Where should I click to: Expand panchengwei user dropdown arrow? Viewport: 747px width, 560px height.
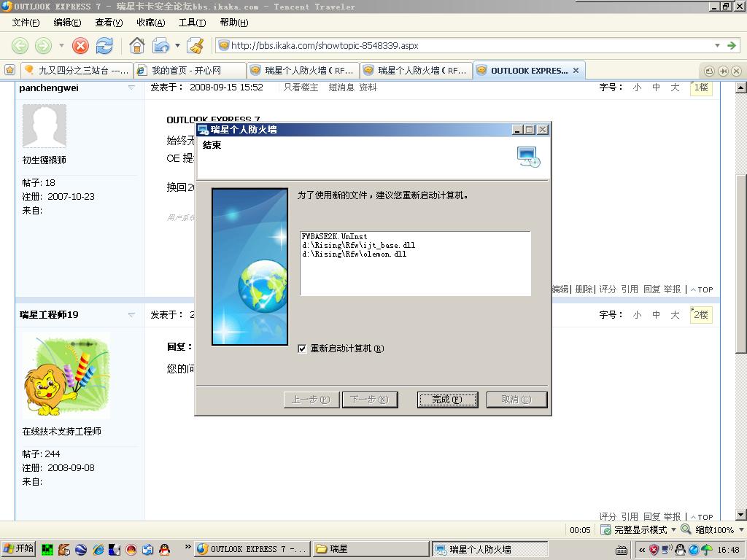coord(131,87)
